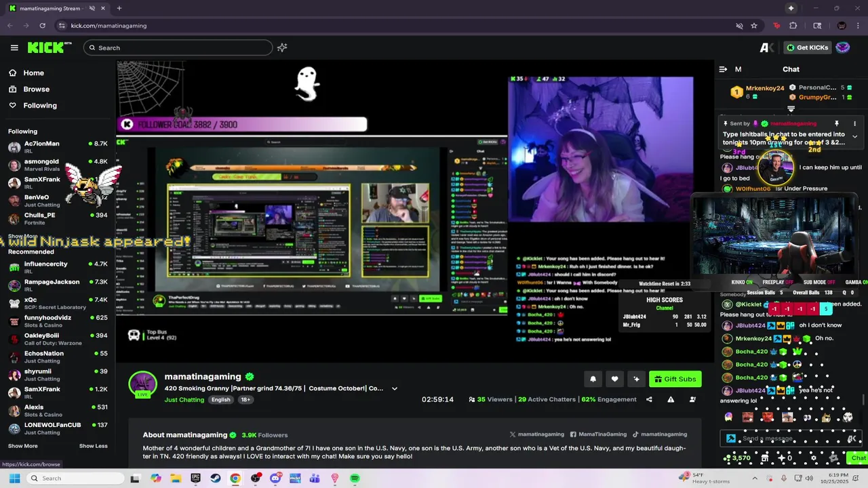Collapse recommended list with Show Less
Screen dimensions: 868x488
pyautogui.click(x=93, y=446)
